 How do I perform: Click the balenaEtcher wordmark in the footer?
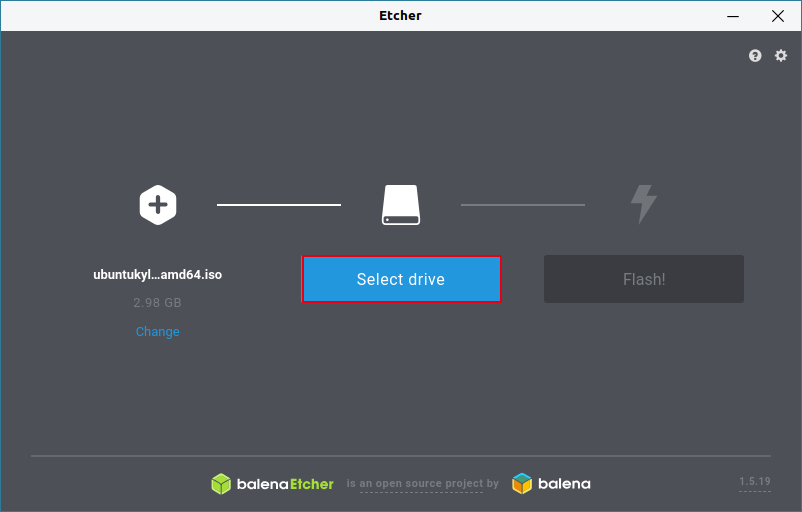tap(285, 484)
